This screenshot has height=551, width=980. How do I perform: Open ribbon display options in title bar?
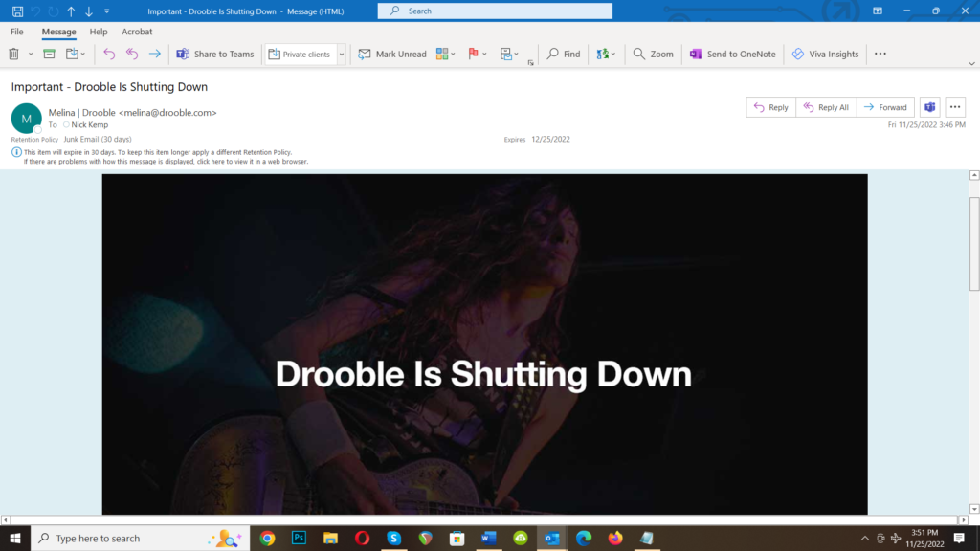pyautogui.click(x=878, y=11)
